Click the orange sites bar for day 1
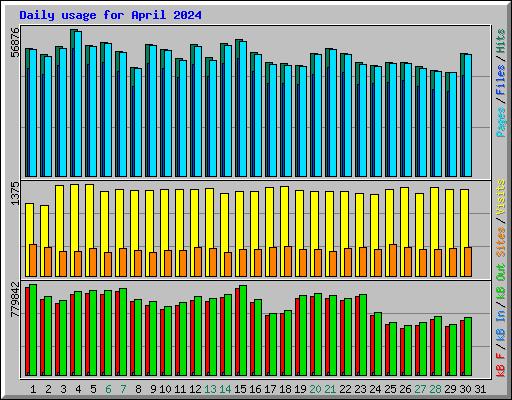The height and width of the screenshot is (400, 512). tap(33, 260)
